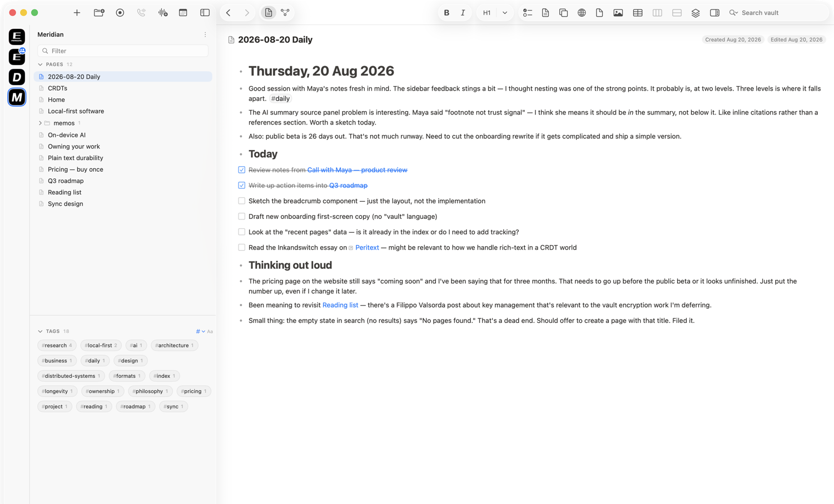The height and width of the screenshot is (504, 834).
Task: Toggle the left sidebar panel icon
Action: (205, 13)
